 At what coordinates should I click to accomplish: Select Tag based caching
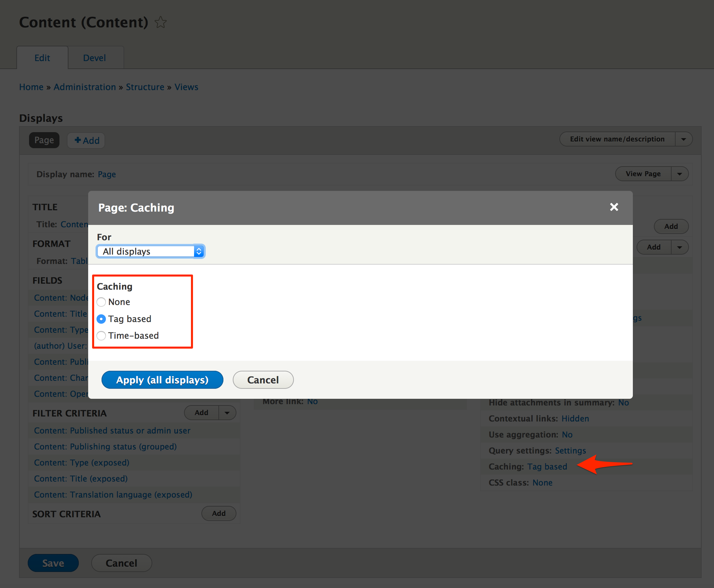point(101,319)
